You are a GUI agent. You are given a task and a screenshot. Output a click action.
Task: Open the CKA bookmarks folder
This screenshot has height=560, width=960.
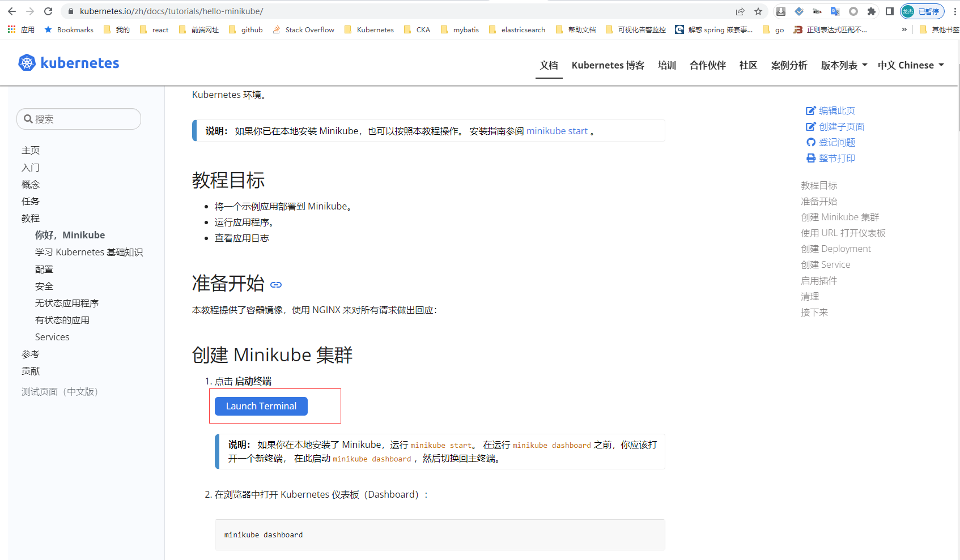[417, 29]
